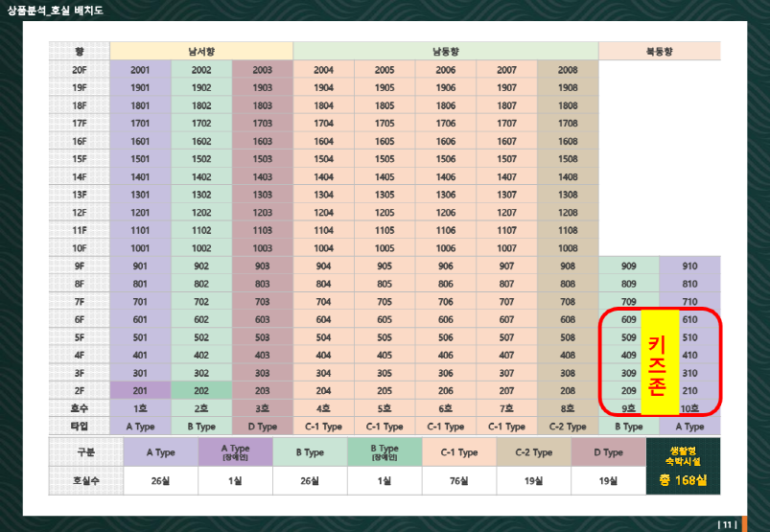
Task: Click the 10호 unit number cell
Action: click(x=689, y=408)
